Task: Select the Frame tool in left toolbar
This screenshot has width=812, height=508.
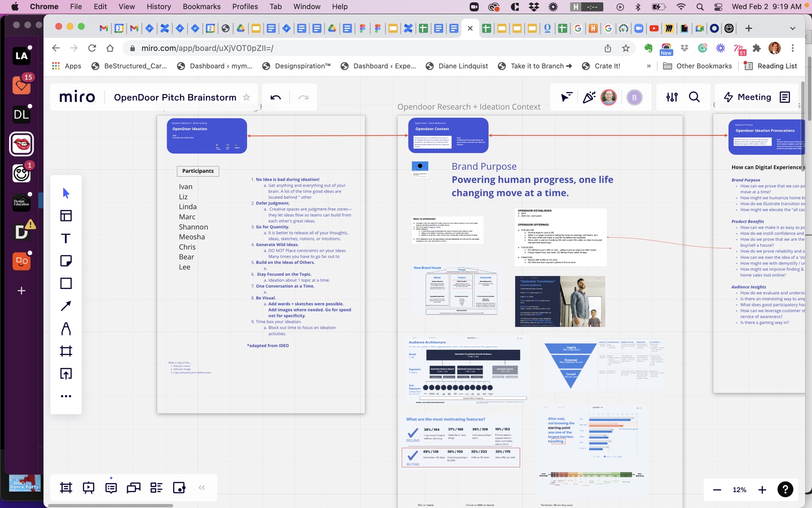Action: 66,351
